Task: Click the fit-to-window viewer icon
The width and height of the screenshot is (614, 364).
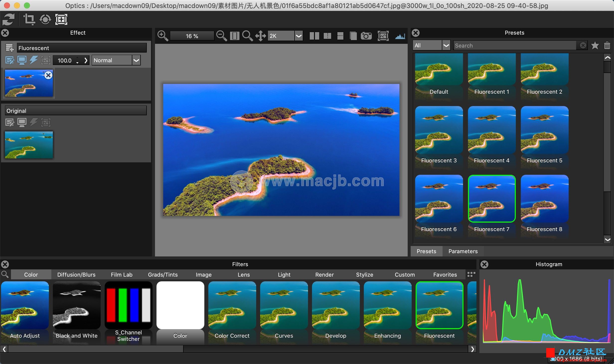Action: tap(234, 36)
